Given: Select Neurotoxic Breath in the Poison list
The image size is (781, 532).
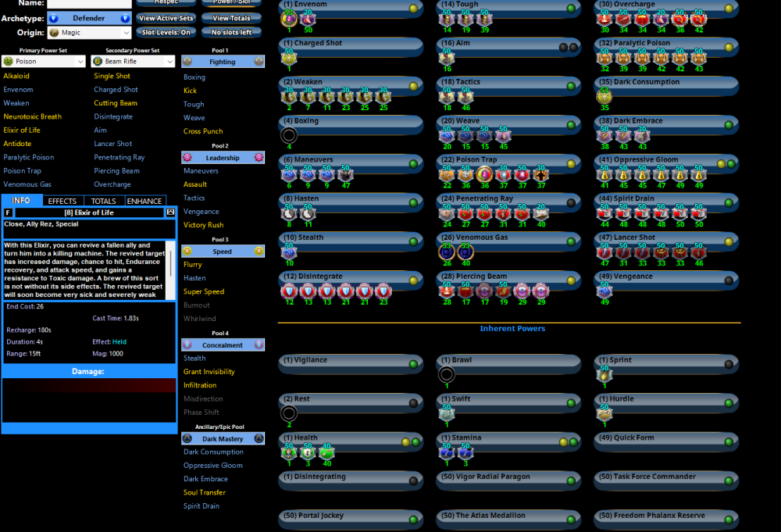Looking at the screenshot, I should (x=32, y=116).
